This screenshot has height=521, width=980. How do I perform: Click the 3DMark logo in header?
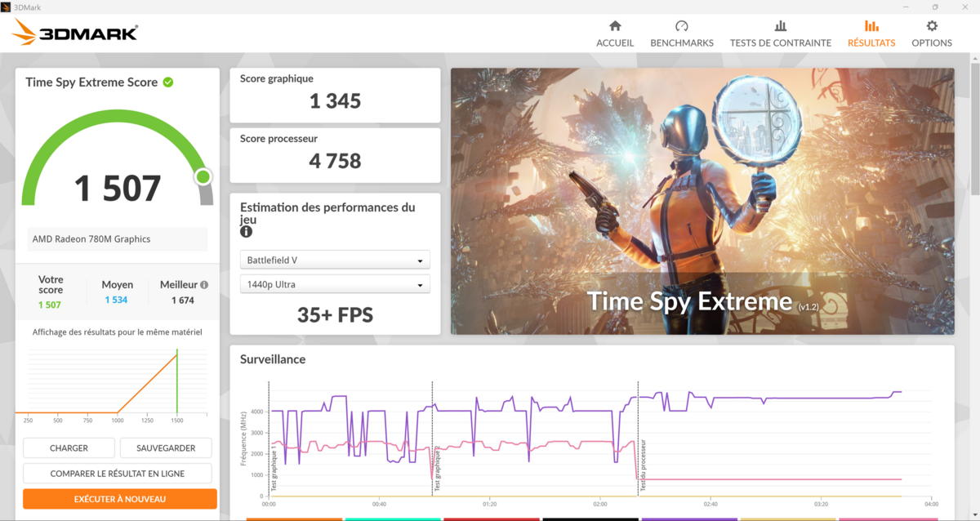76,33
